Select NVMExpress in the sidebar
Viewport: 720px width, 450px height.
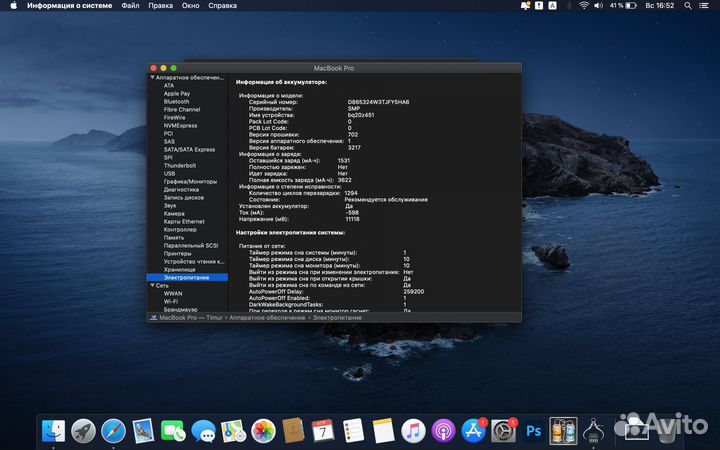tap(180, 125)
